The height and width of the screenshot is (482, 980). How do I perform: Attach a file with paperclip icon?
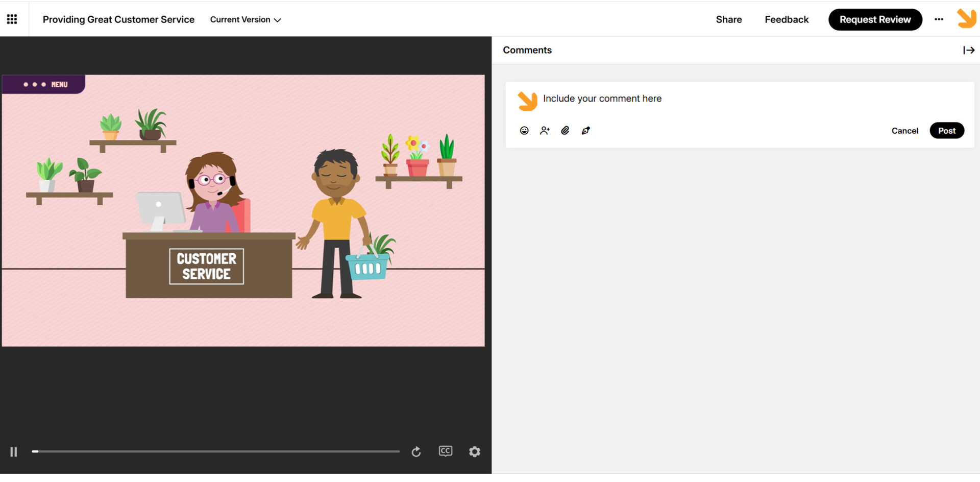pos(565,131)
